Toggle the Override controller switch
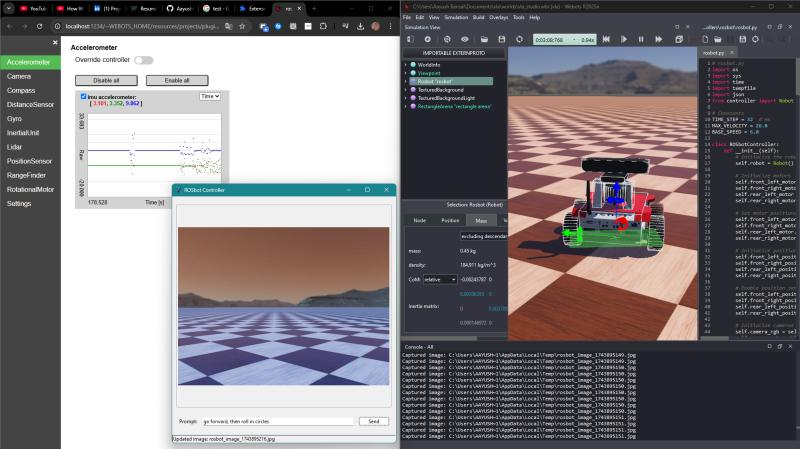The image size is (800, 449). click(x=144, y=60)
